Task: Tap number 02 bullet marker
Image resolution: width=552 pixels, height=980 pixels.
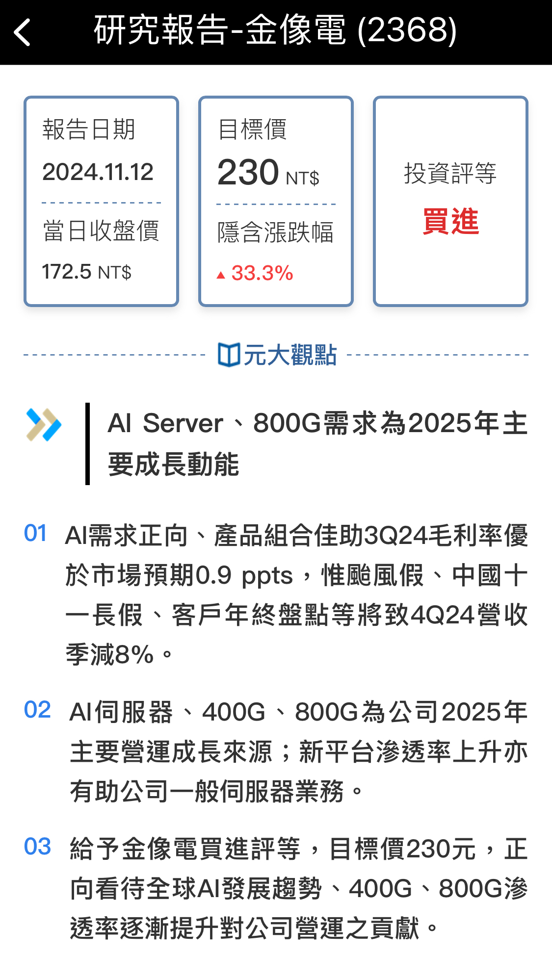Action: point(37,710)
